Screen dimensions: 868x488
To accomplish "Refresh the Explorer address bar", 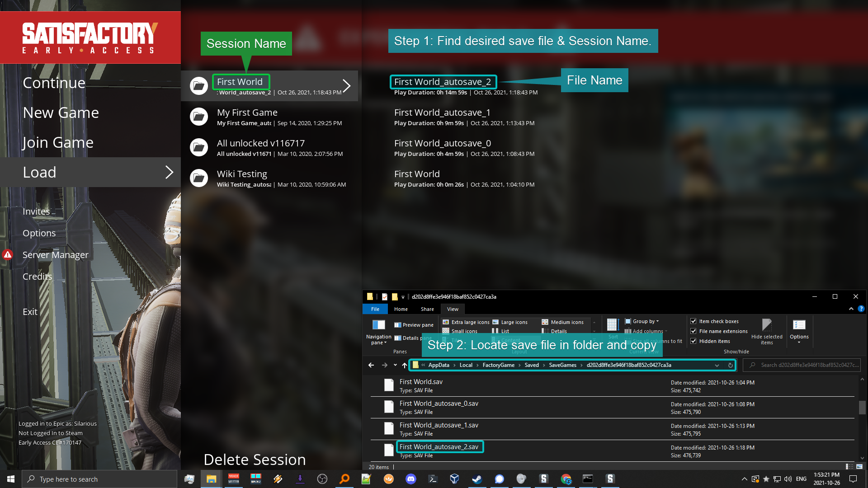I will (730, 365).
